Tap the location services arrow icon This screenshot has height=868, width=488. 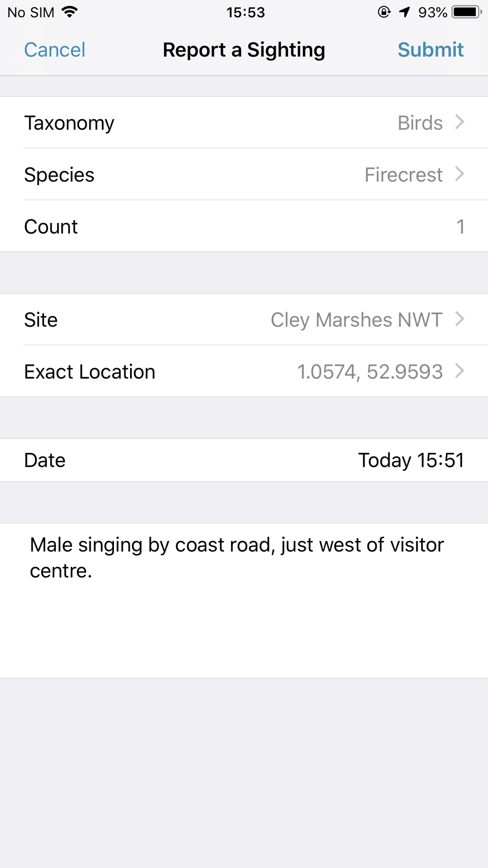tap(405, 12)
